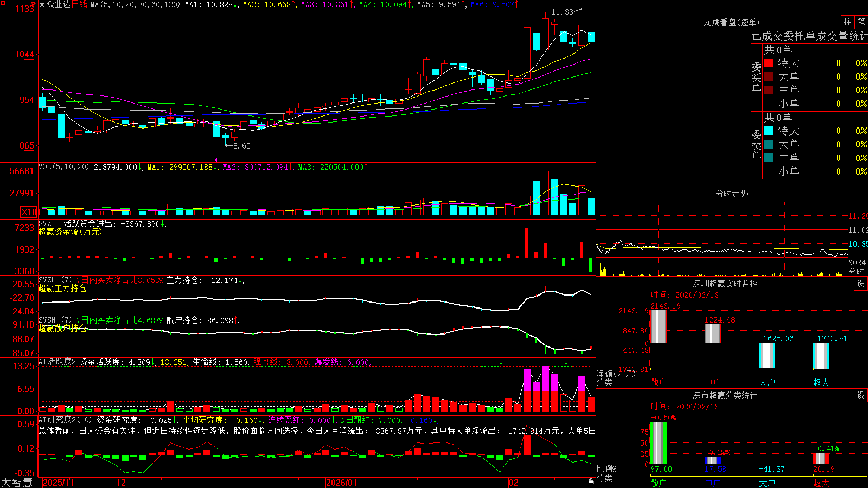Viewport: 868px width, 488px height.
Task: Click the 平均研究度: -0.160 value
Action: click(x=222, y=420)
